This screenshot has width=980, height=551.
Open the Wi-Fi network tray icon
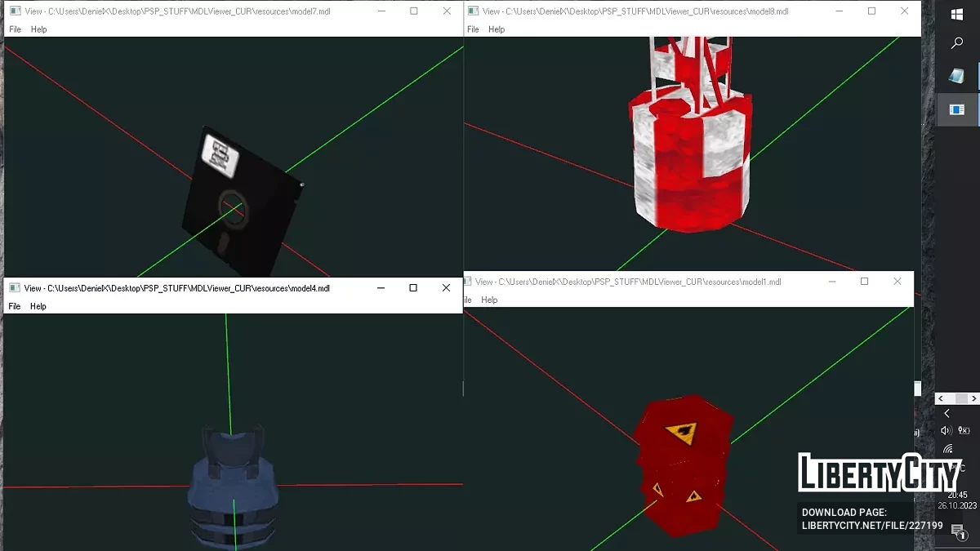click(x=947, y=449)
